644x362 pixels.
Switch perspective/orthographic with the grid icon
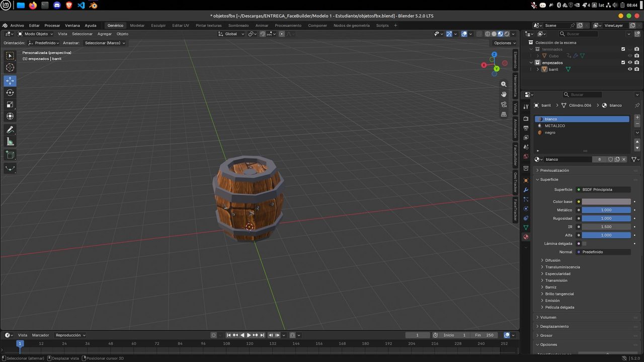[504, 114]
